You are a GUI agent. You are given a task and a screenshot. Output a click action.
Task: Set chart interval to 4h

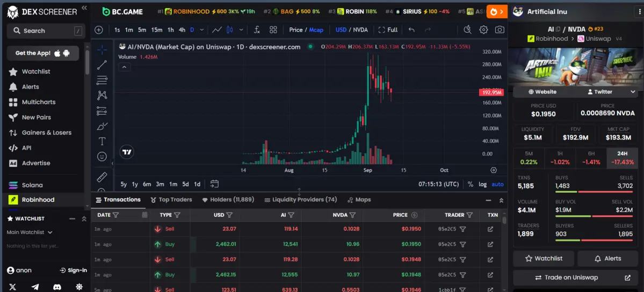coord(182,30)
